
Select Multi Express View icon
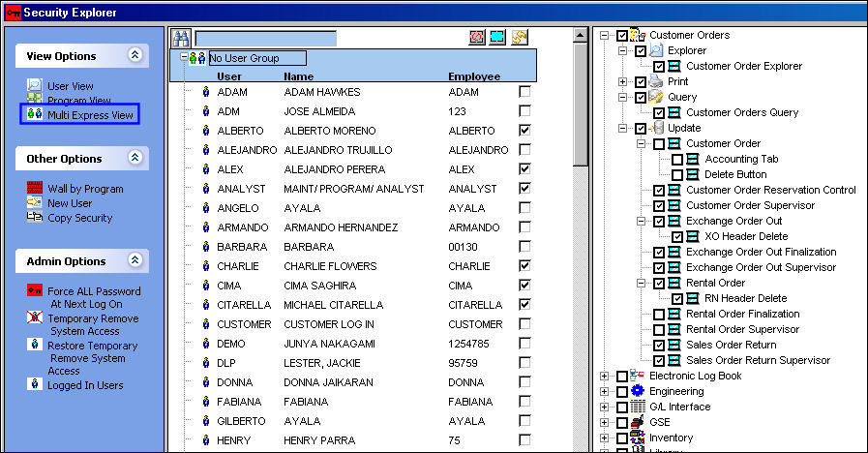point(34,114)
